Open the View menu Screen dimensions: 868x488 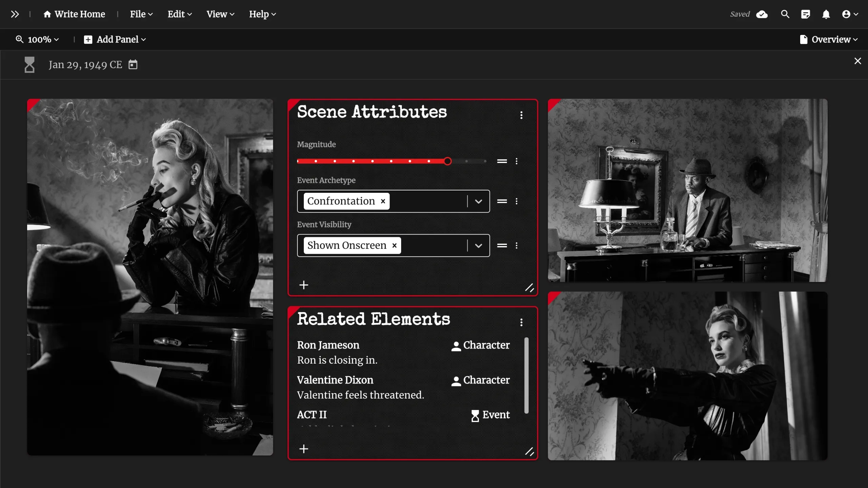pos(220,14)
